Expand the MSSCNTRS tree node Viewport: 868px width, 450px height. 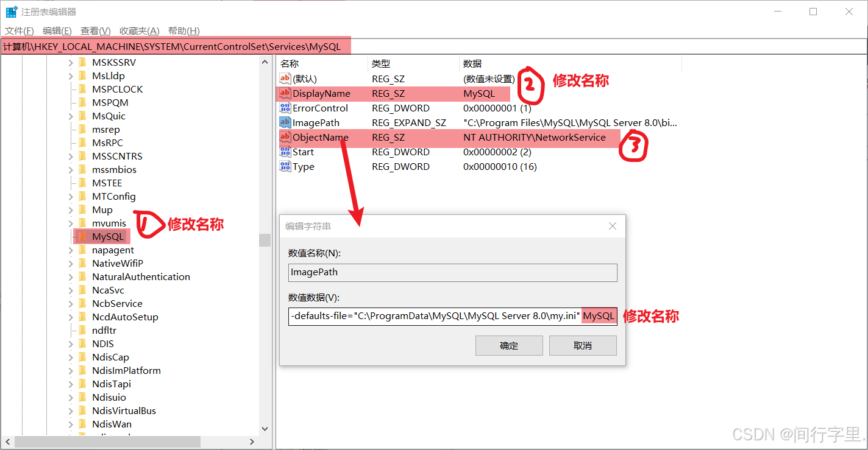pyautogui.click(x=70, y=156)
